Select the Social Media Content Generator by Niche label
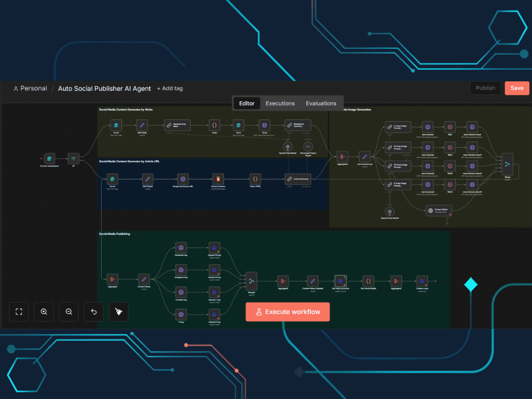 [126, 110]
